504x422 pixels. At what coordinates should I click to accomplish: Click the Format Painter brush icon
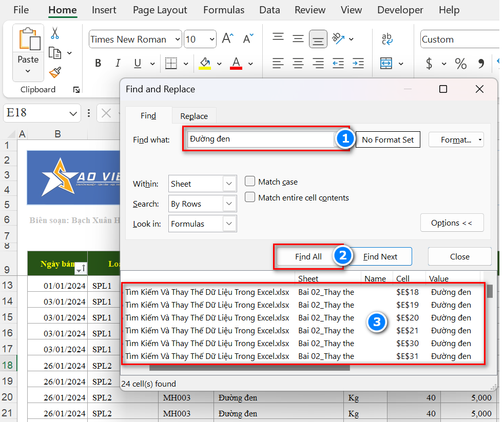(54, 72)
